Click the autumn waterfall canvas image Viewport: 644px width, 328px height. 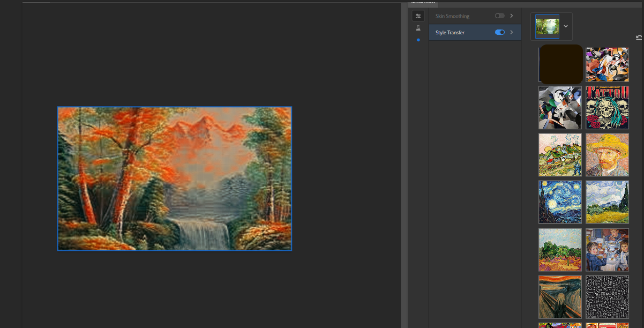[175, 178]
